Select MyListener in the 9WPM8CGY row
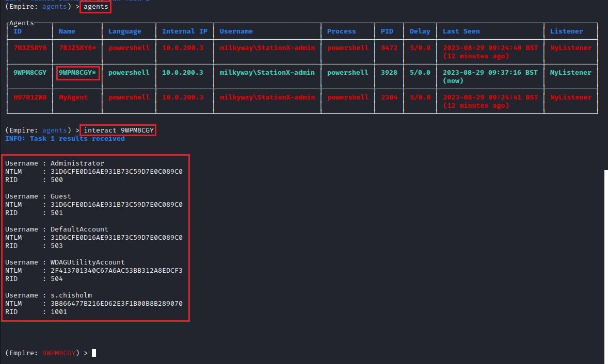This screenshot has height=364, width=608. pyautogui.click(x=570, y=72)
